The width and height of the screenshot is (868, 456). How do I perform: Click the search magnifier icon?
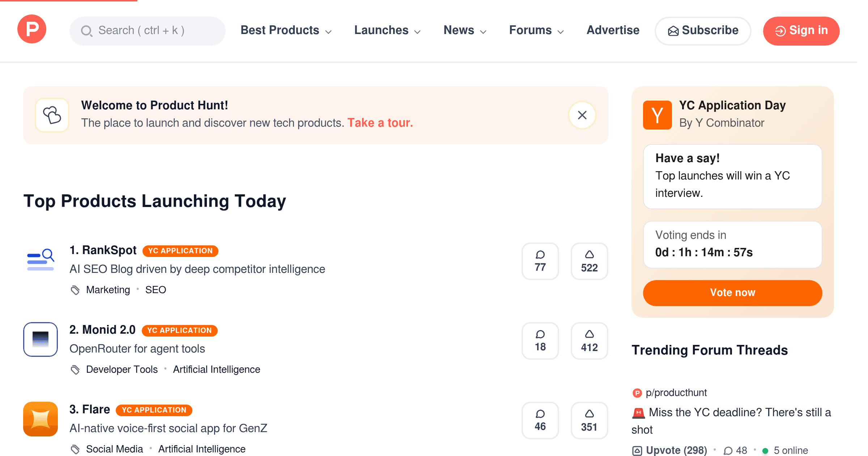coord(86,31)
